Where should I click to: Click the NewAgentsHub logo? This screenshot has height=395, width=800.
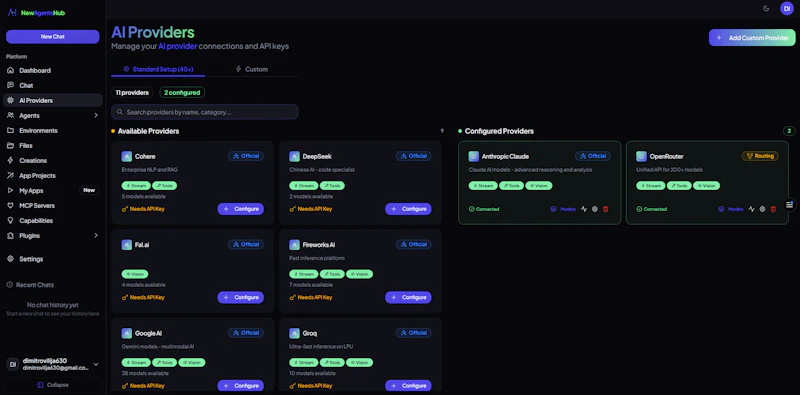(36, 13)
